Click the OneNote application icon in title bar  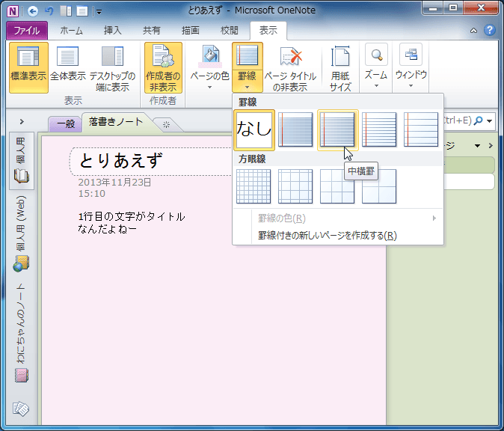(x=13, y=11)
